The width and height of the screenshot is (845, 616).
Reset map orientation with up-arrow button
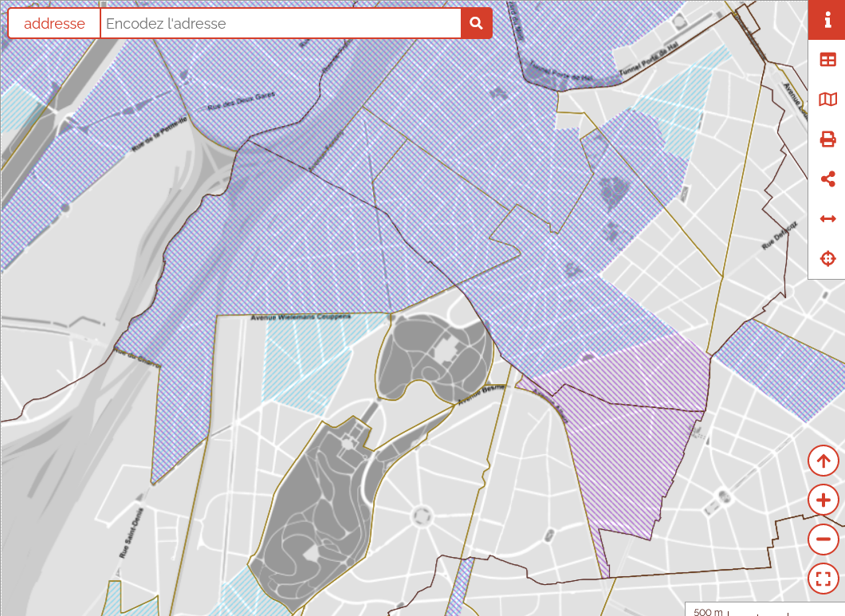point(823,461)
